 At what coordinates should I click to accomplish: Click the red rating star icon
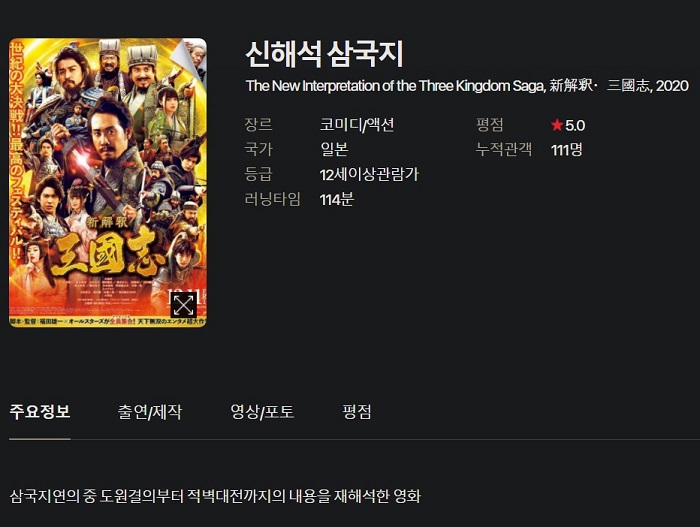pos(557,125)
